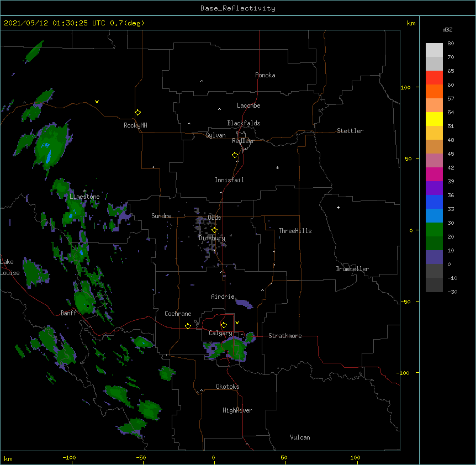Image resolution: width=476 pixels, height=465 pixels.
Task: Click the 0 tick on the bottom axis
Action: tap(213, 458)
